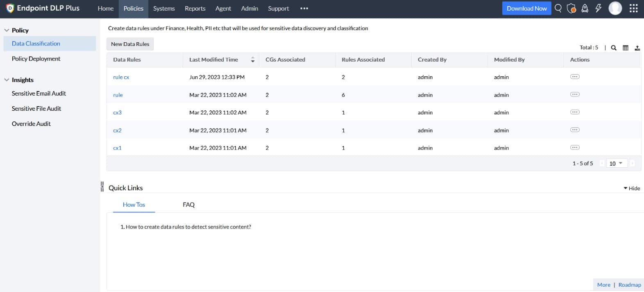Open actions menu for cx2 row
The height and width of the screenshot is (292, 644).
coord(575,130)
